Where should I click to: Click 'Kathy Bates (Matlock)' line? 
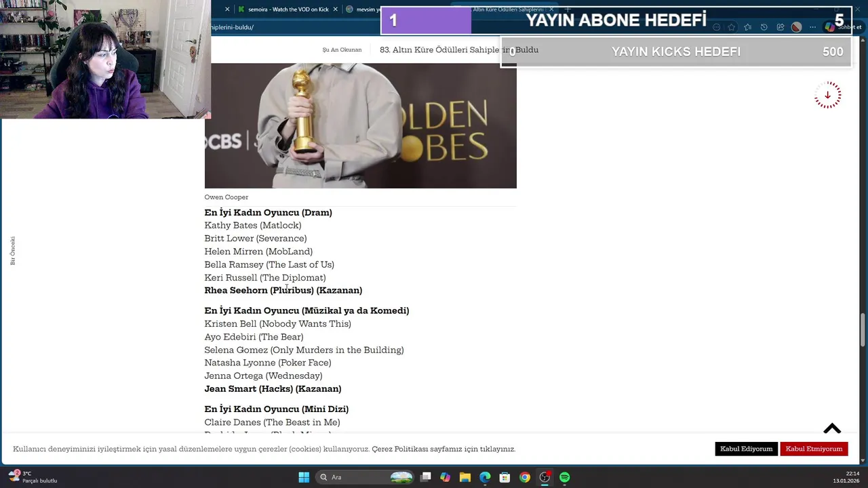point(253,226)
